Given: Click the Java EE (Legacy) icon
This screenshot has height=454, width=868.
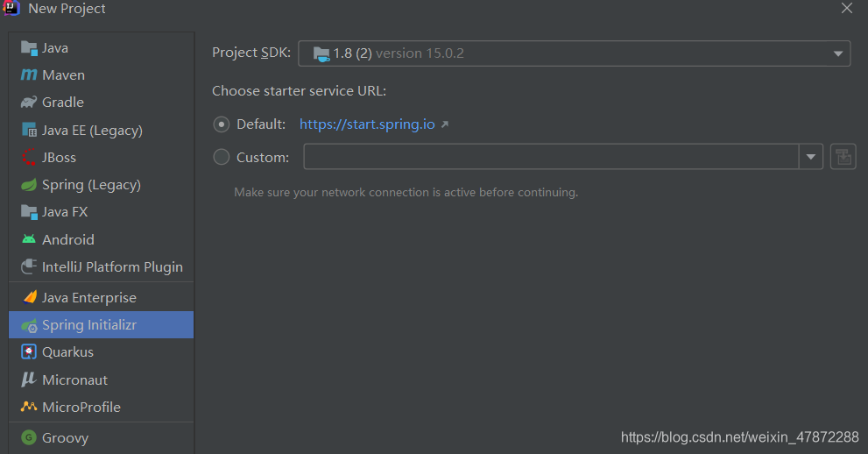Looking at the screenshot, I should point(29,130).
